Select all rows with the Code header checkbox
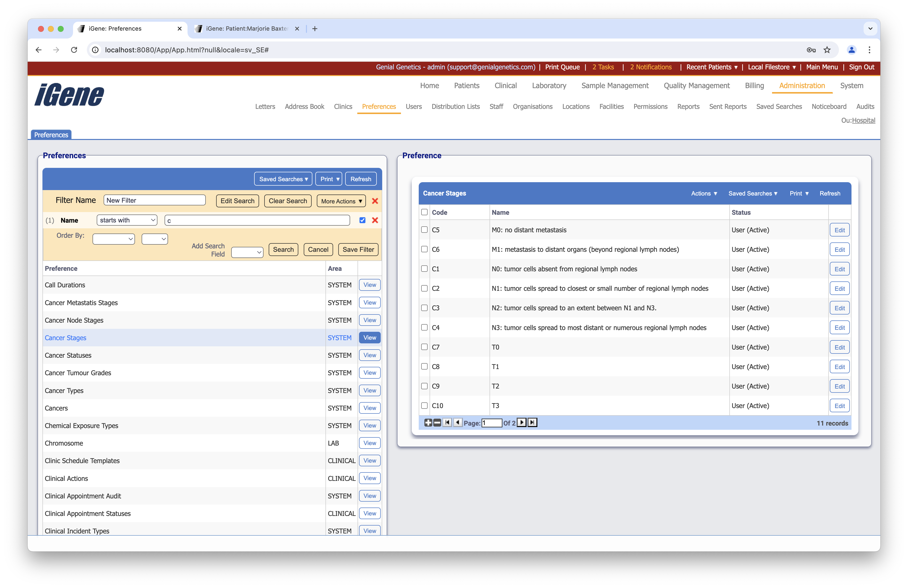 (424, 212)
